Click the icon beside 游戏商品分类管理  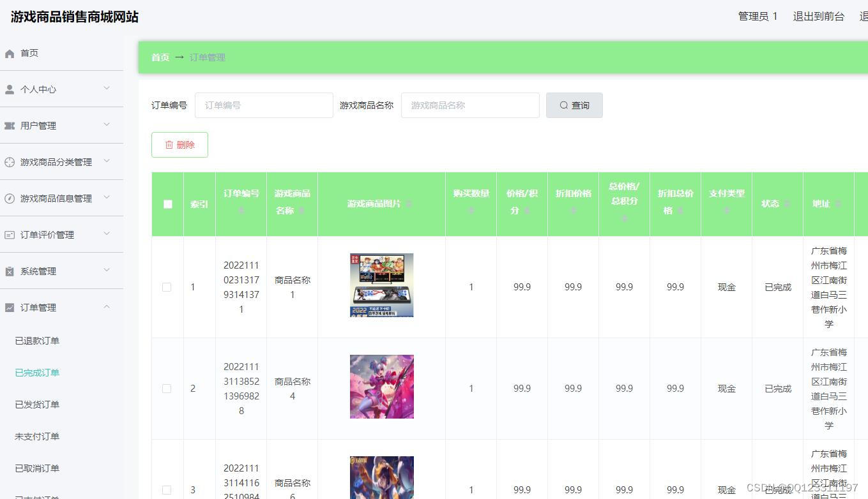click(x=10, y=163)
